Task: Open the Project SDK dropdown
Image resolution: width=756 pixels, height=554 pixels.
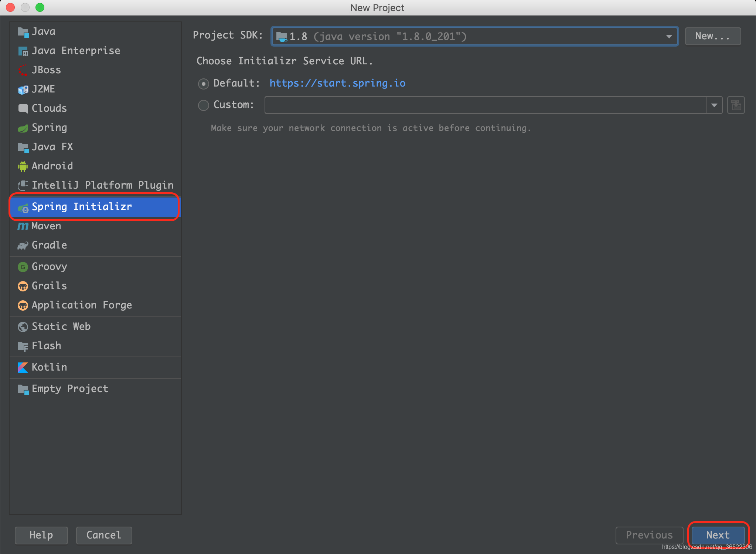Action: point(474,36)
